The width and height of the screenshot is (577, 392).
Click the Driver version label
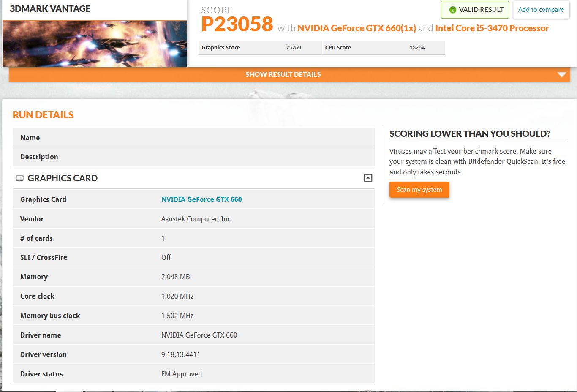click(44, 354)
